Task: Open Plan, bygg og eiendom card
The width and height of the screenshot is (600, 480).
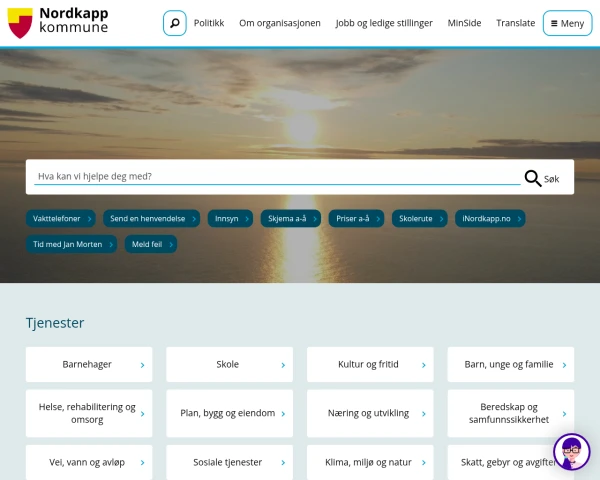Action: click(x=230, y=413)
